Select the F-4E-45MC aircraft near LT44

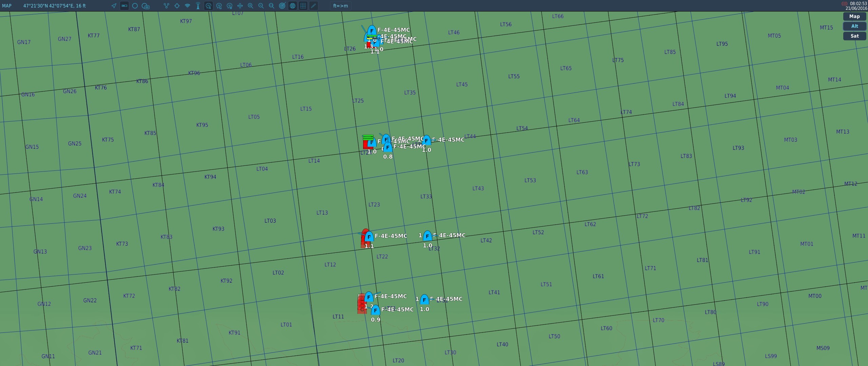(x=426, y=141)
